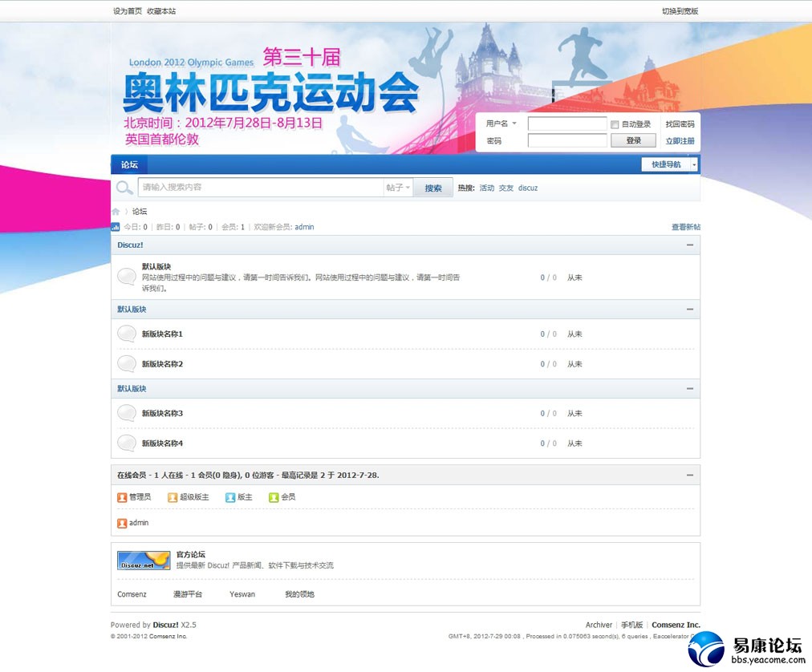The width and height of the screenshot is (812, 672).
Task: Click the blue forum statistics icon
Action: point(115,227)
